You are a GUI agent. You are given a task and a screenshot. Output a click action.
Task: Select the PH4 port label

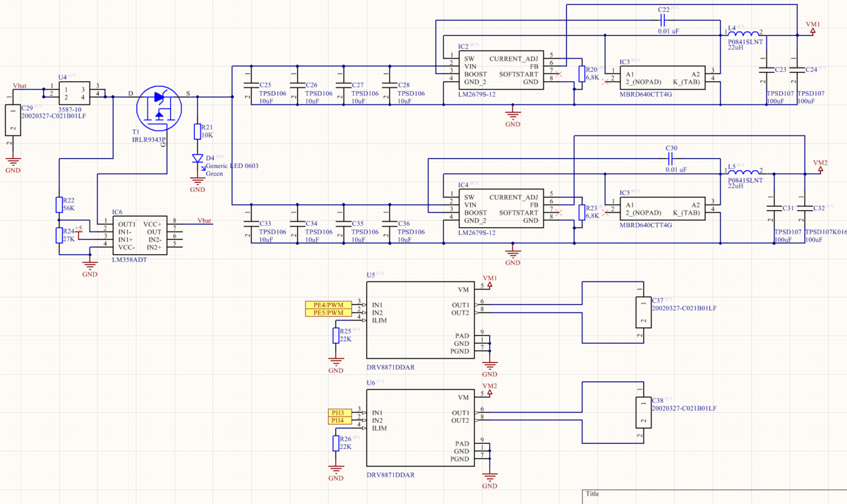tap(338, 421)
